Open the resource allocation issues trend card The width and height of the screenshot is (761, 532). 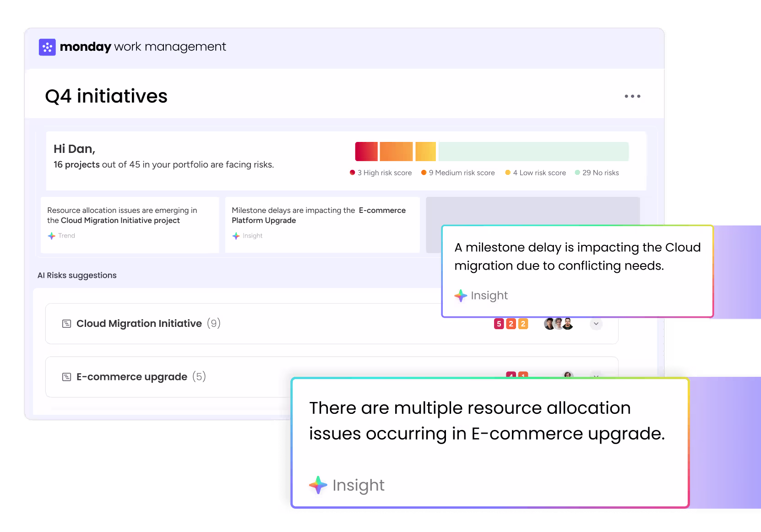click(x=130, y=225)
